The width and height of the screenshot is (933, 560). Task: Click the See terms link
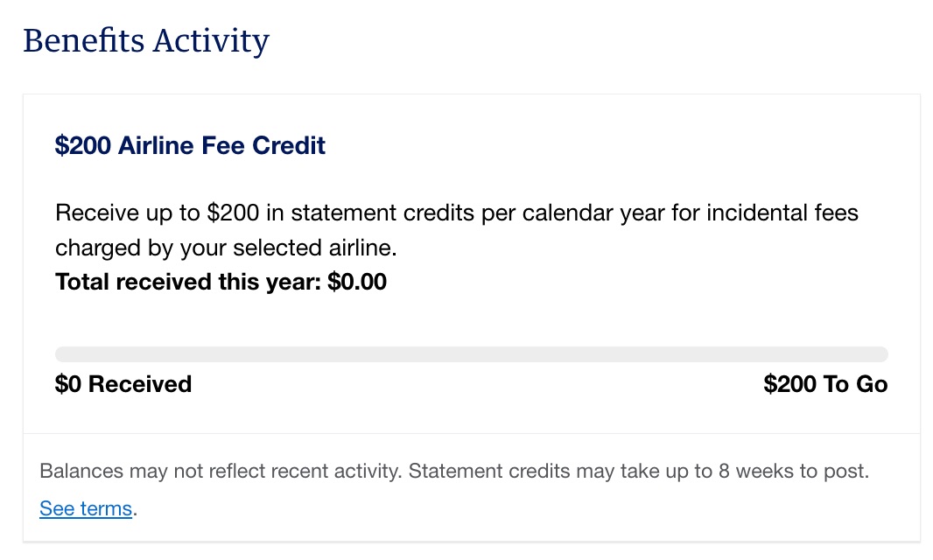[x=85, y=508]
